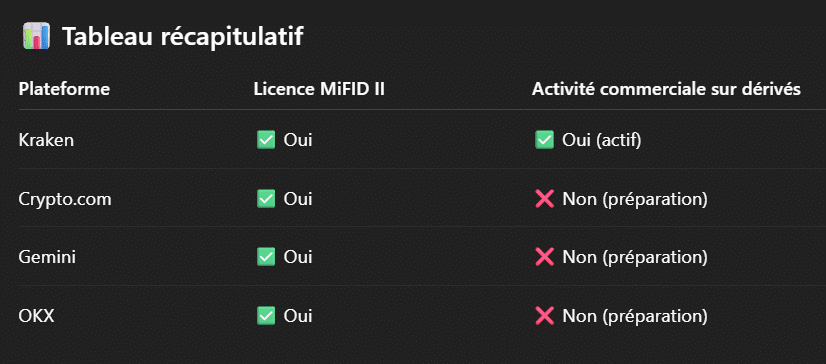Select the Crypto.com platform cell

tap(65, 199)
